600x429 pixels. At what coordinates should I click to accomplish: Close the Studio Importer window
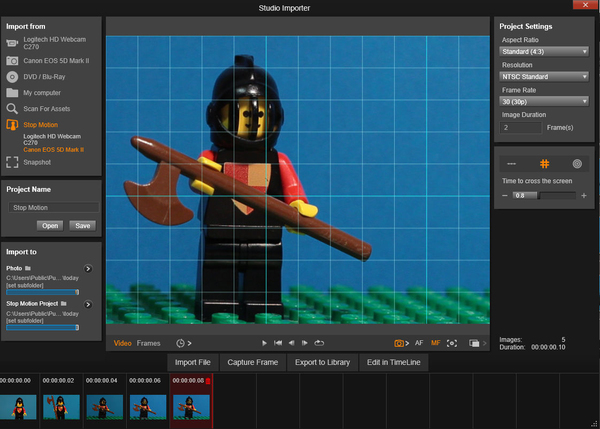(585, 5)
